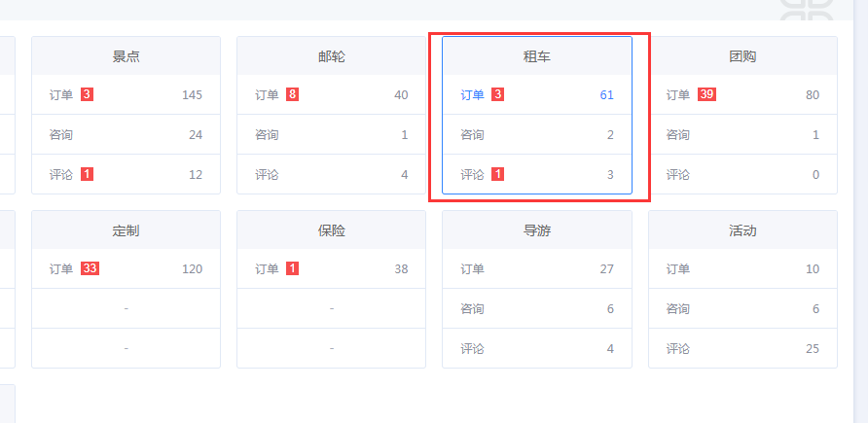Open the 租车 订单 link
The width and height of the screenshot is (868, 423).
point(472,95)
